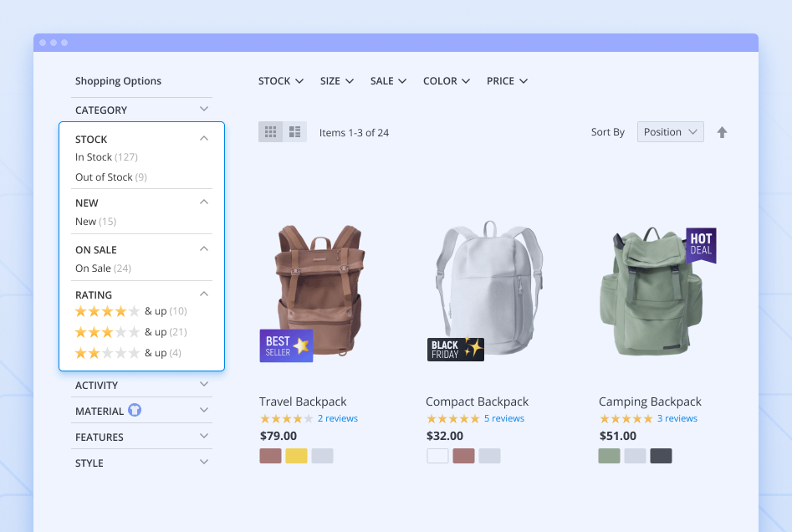This screenshot has width=792, height=532.
Task: Open the Compact Backpack product title
Action: point(477,402)
